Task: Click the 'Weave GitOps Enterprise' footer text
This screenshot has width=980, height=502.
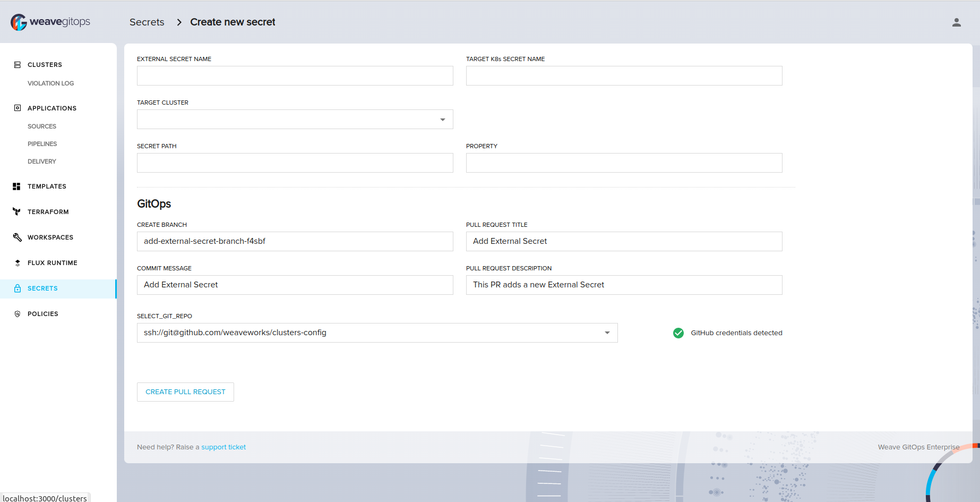Action: click(918, 447)
